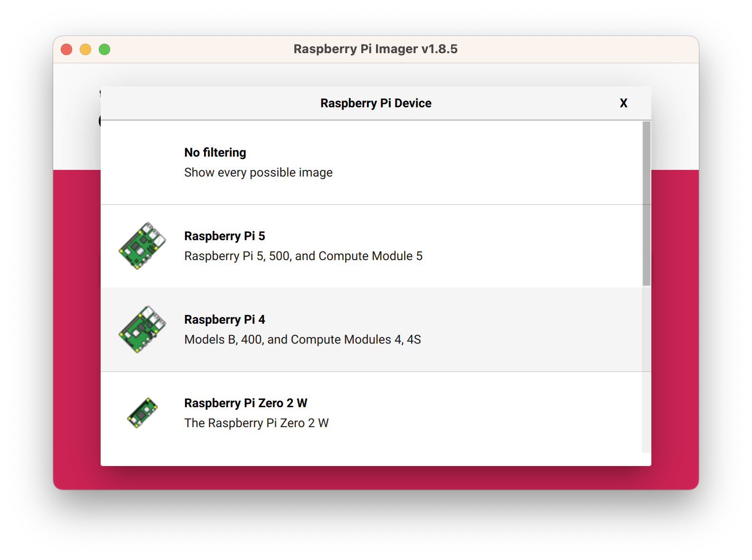Select the No filtering option
Screen dimensions: 752x560
tap(371, 163)
